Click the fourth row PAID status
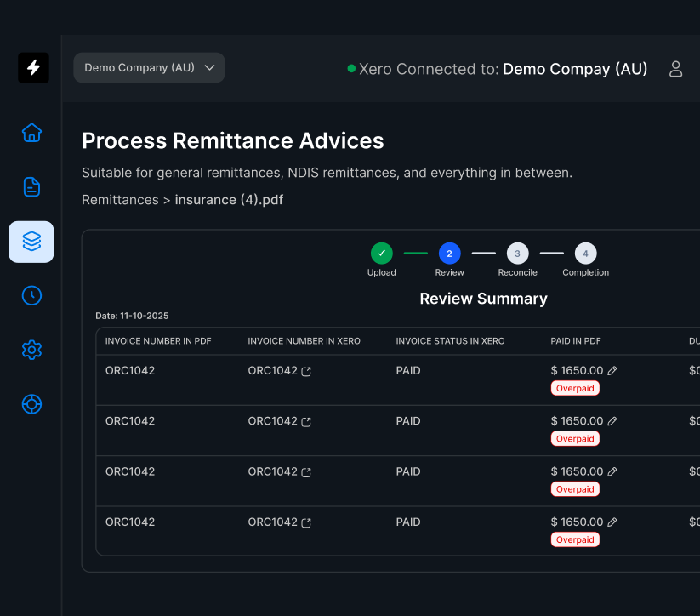Viewport: 700px width, 616px height. click(x=408, y=522)
